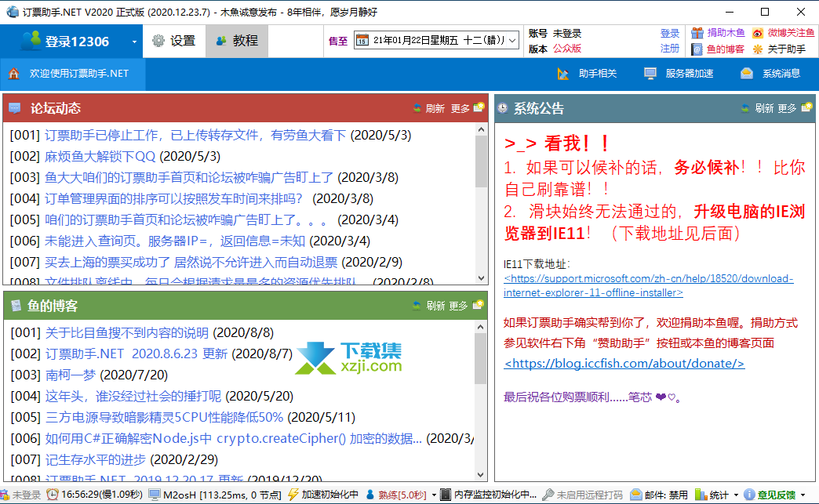Click the 未登录 user status icon in status bar

pos(5,495)
